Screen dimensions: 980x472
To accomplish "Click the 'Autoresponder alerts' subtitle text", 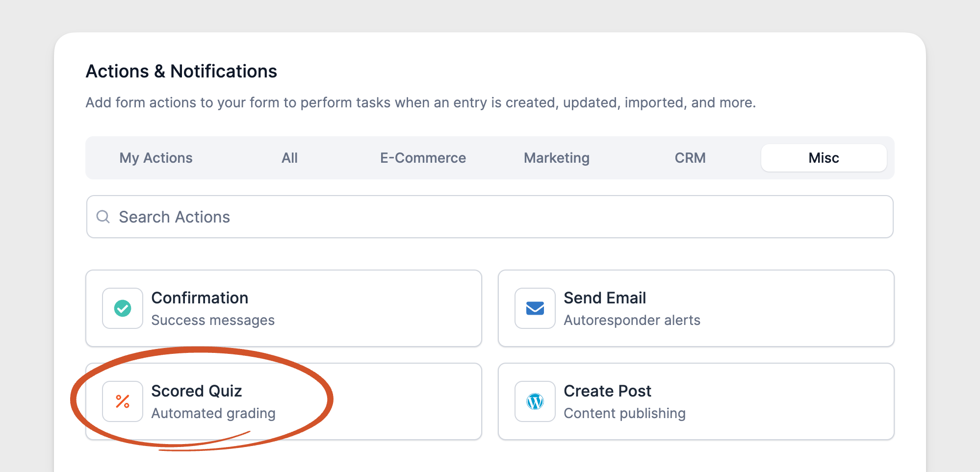I will [632, 320].
